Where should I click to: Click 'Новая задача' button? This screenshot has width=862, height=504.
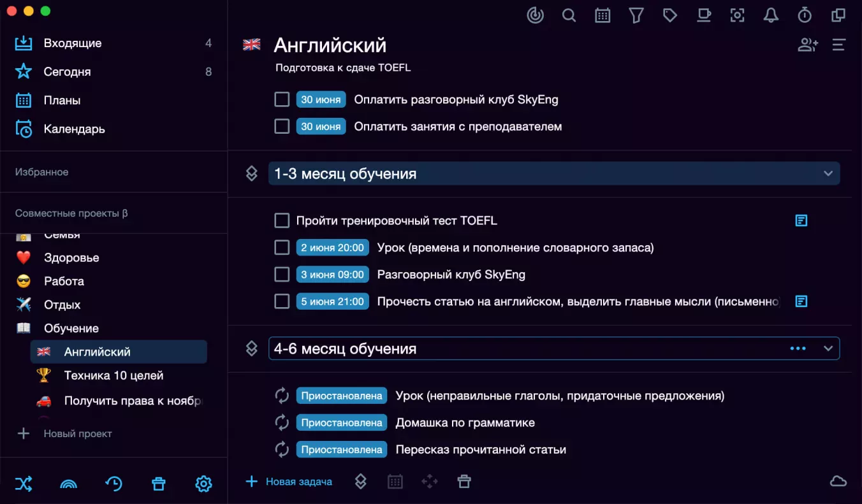(x=289, y=482)
